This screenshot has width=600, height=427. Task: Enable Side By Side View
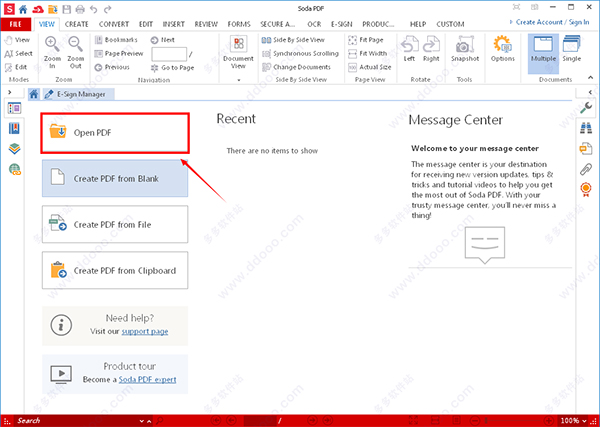click(x=293, y=40)
